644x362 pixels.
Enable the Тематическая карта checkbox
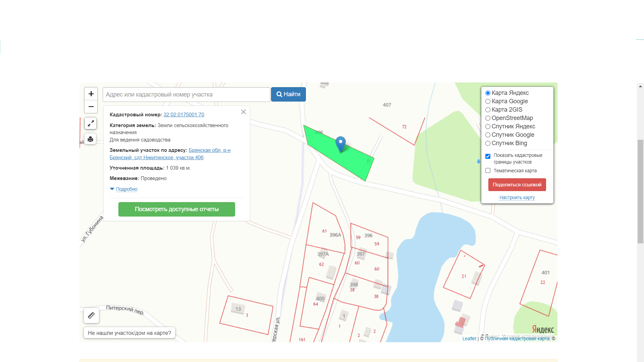488,171
